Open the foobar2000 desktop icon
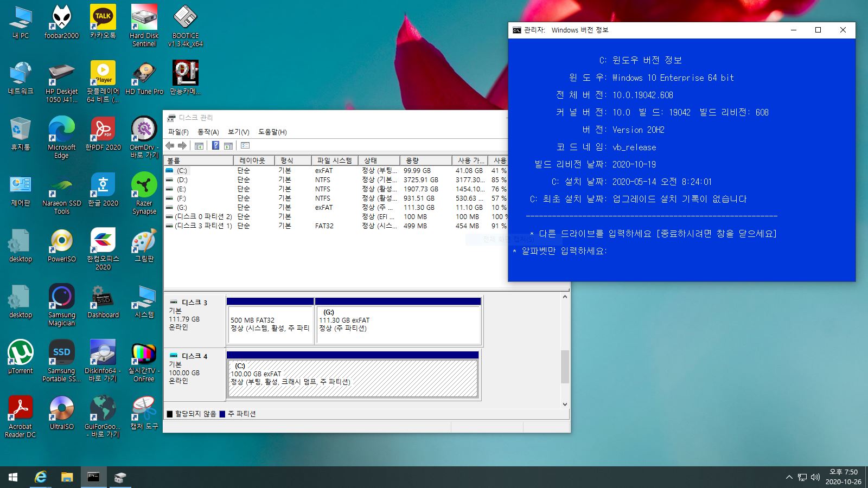The image size is (868, 488). tap(62, 23)
